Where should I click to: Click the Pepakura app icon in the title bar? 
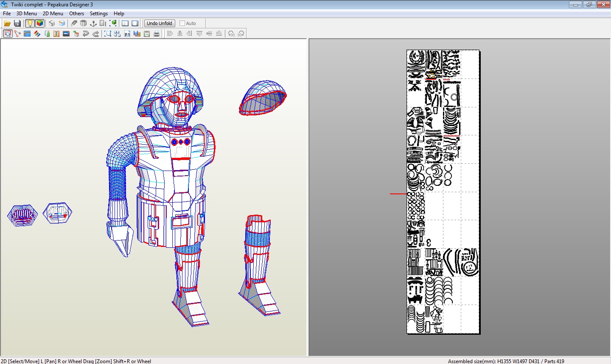5,4
